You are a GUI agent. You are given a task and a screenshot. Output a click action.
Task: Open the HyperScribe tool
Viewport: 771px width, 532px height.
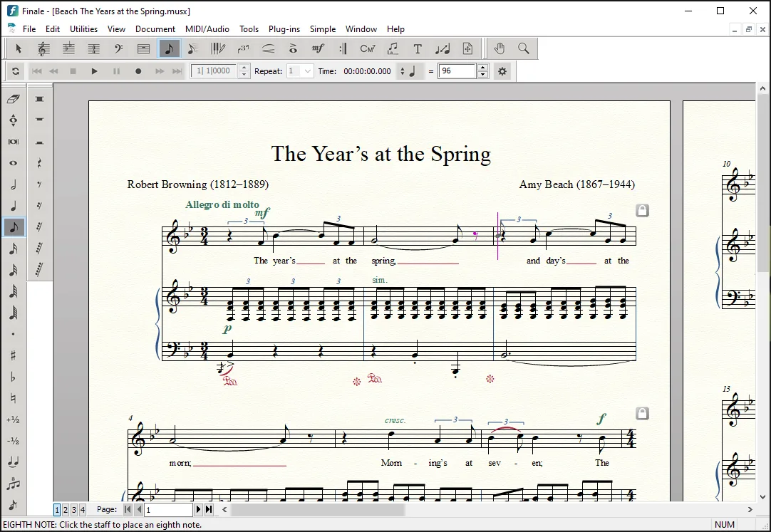218,48
